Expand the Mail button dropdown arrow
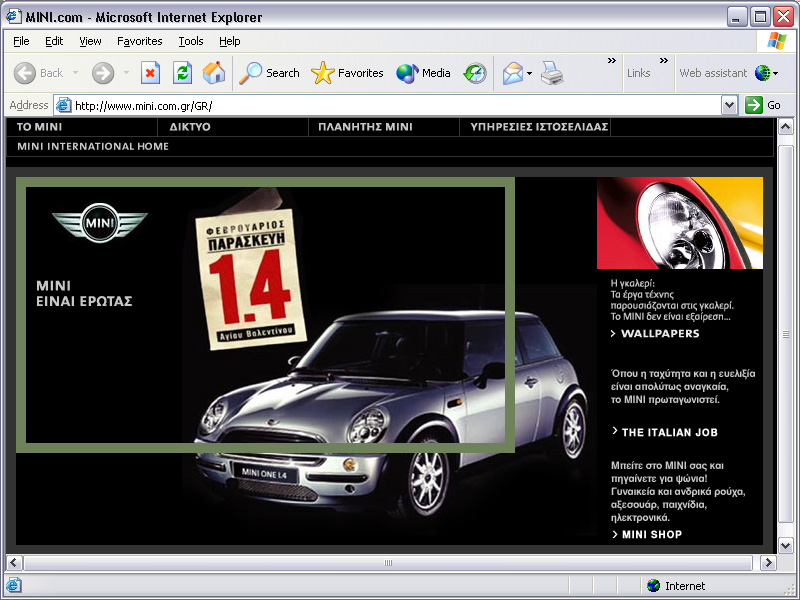This screenshot has width=800, height=600. click(529, 73)
